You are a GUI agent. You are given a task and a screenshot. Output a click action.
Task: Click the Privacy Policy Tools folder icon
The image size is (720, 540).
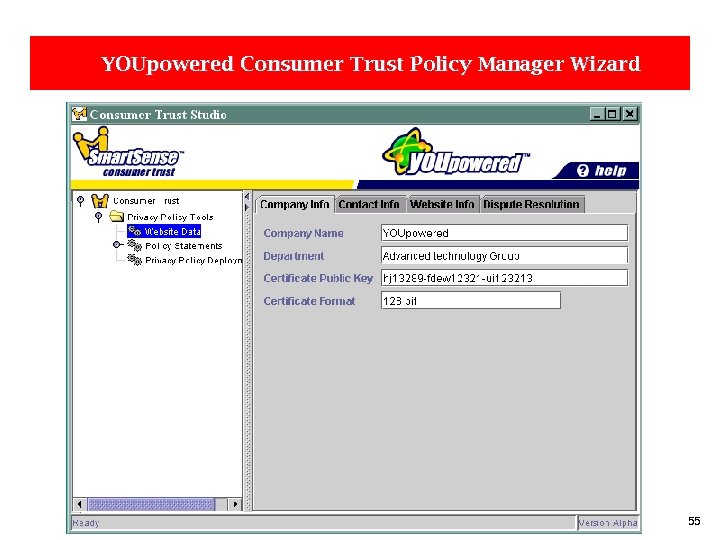(x=117, y=216)
